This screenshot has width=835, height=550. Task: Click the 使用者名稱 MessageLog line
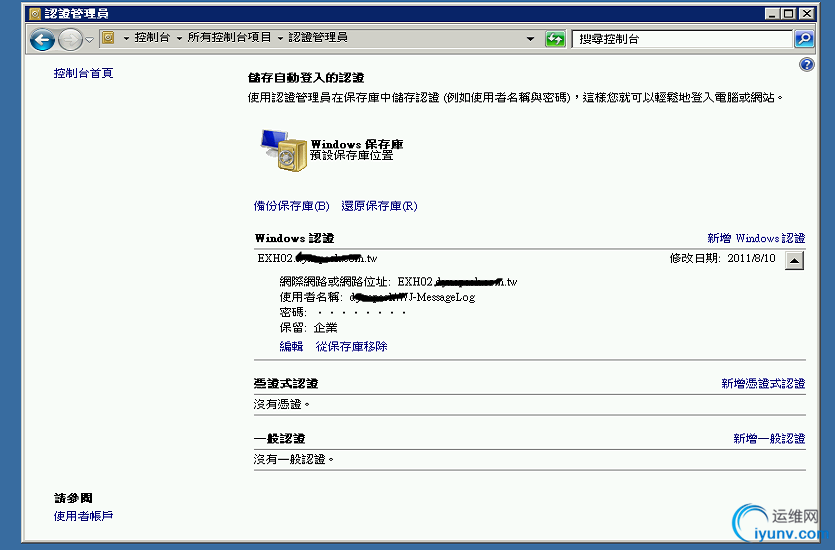coord(377,297)
